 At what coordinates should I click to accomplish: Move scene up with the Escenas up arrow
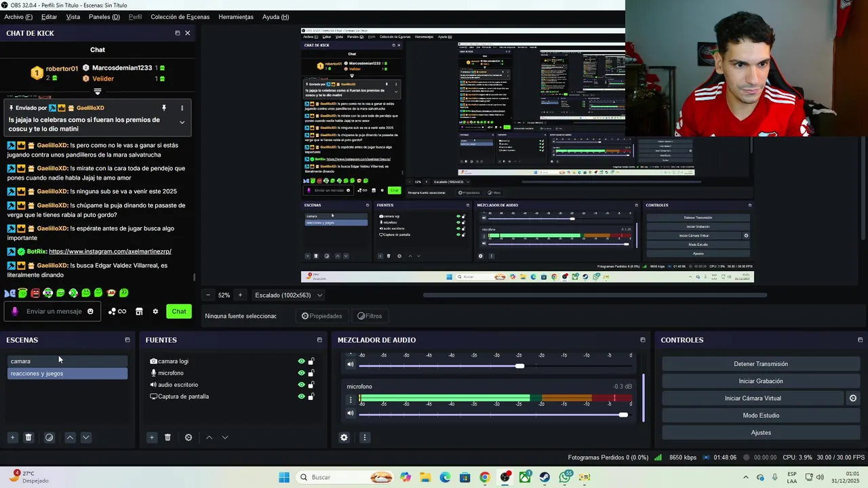pyautogui.click(x=70, y=437)
